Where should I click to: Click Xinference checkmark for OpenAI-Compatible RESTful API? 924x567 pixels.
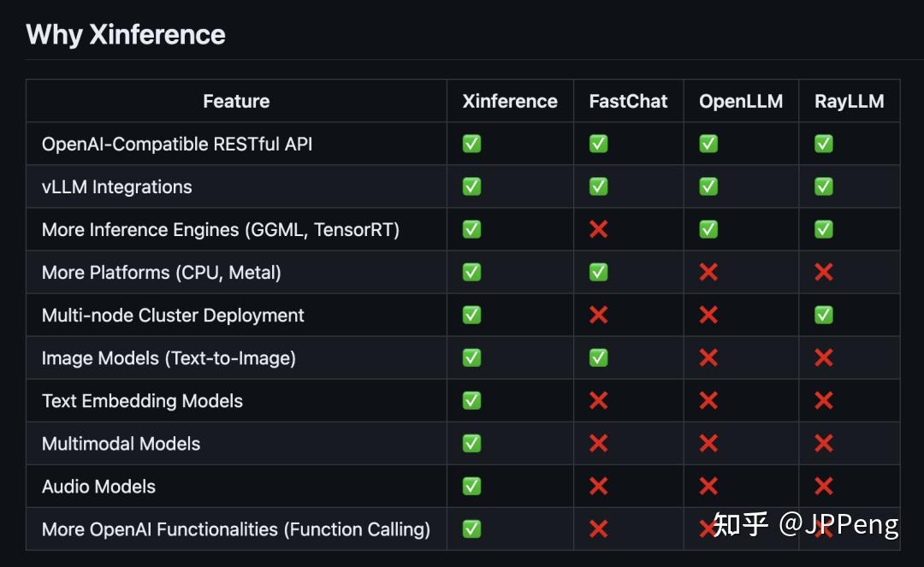point(471,144)
